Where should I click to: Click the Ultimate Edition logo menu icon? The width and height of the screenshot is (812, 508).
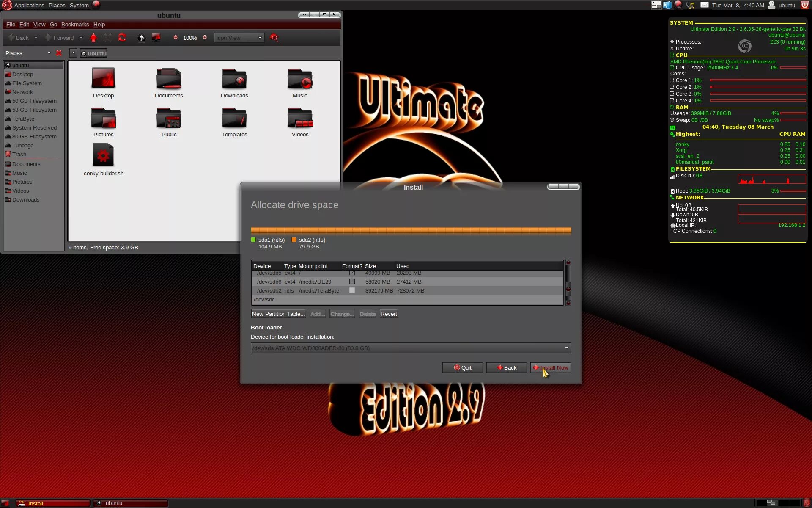tap(7, 5)
